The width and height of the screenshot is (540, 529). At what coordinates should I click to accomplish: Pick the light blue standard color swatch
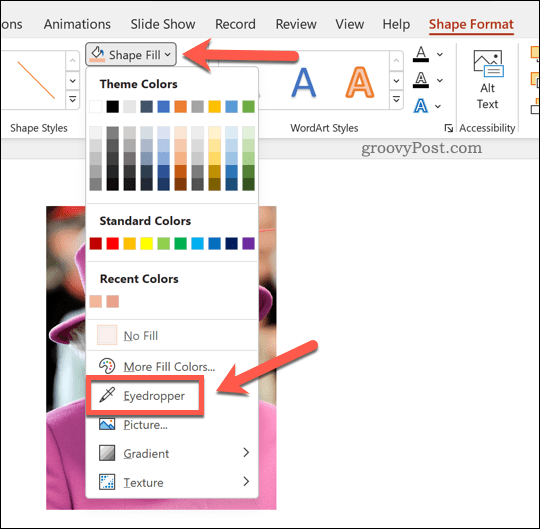coord(197,243)
